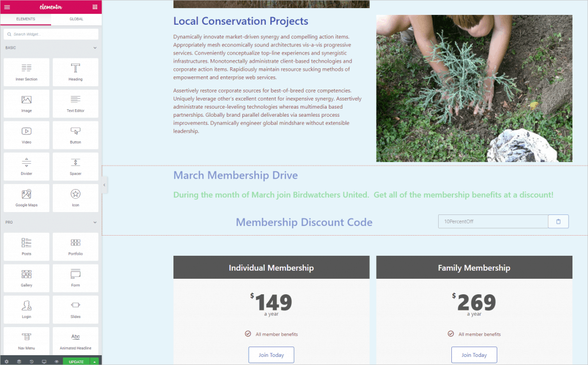
Task: Open save options arrow beside Update
Action: pyautogui.click(x=95, y=362)
